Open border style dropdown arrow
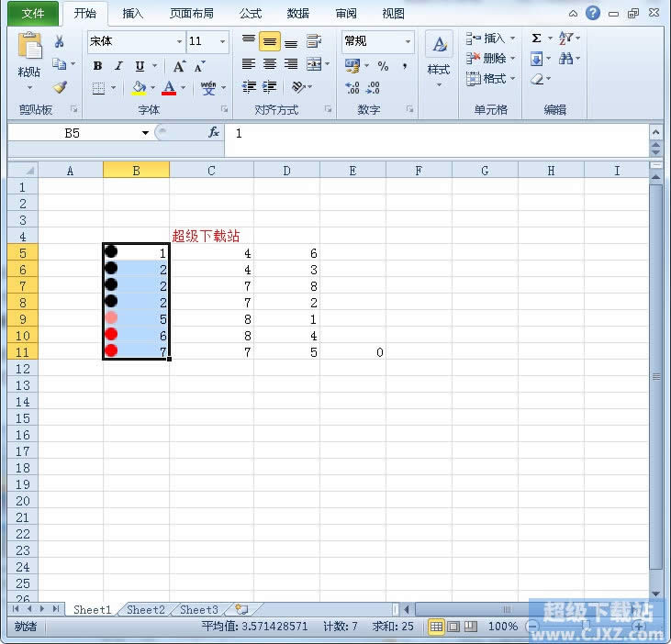The width and height of the screenshot is (671, 644). (x=114, y=88)
